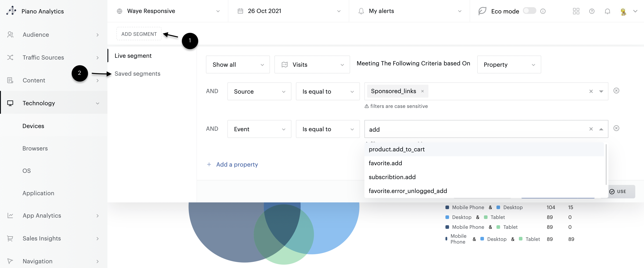Remove the Sponsored_links tag
Screen dimensions: 644x268
(422, 91)
